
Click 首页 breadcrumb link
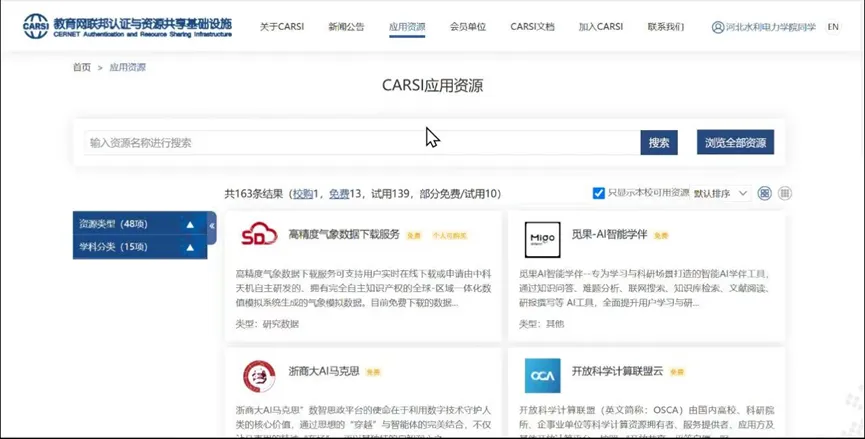point(82,67)
